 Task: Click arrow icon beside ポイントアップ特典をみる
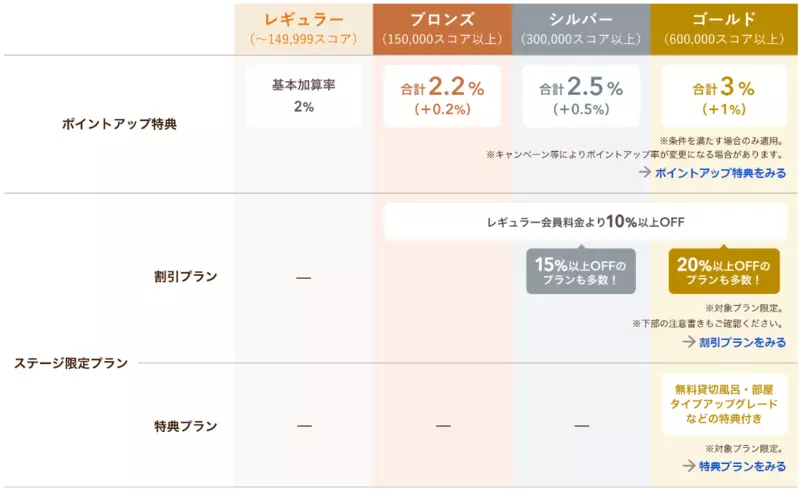[x=644, y=173]
